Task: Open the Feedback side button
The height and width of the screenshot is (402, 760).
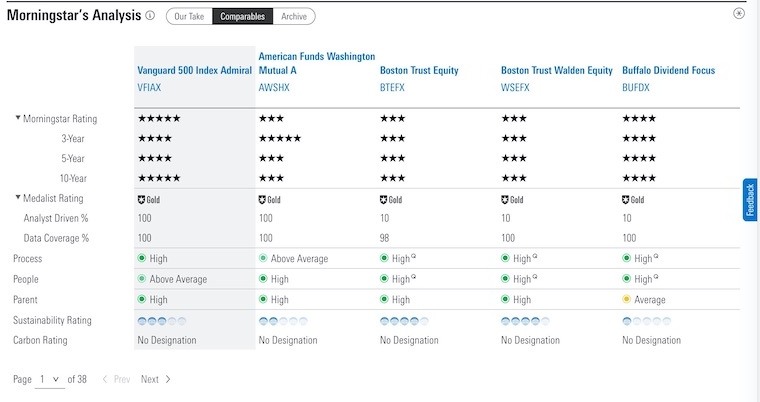Action: 750,200
